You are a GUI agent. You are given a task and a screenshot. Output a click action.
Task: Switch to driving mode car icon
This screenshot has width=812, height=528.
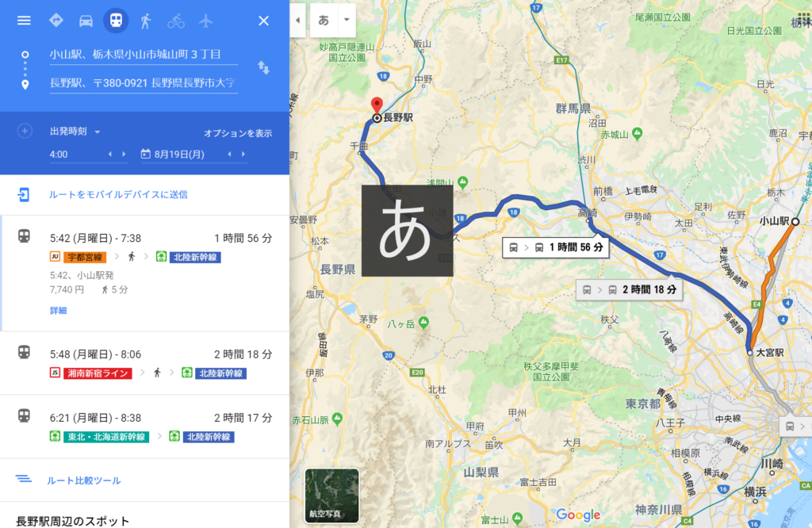[x=86, y=21]
